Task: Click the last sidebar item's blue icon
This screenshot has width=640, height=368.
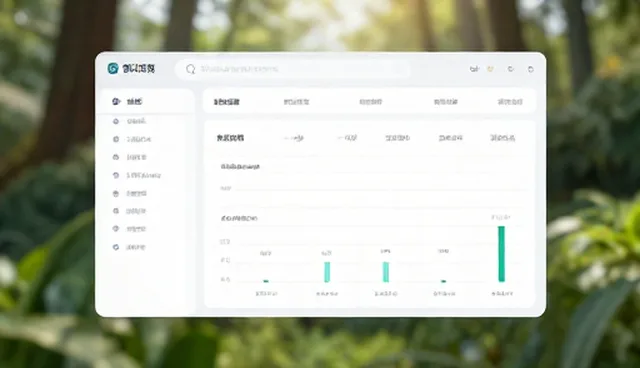Action: click(116, 247)
